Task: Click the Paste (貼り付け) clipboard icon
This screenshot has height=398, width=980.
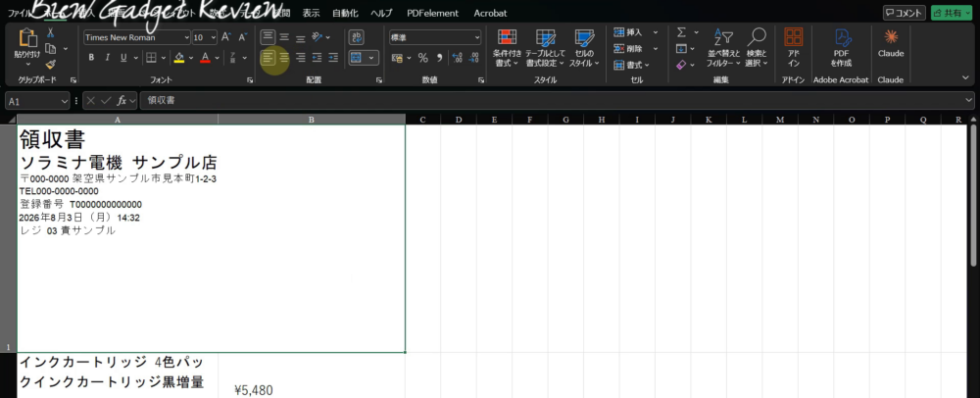Action: tap(26, 39)
